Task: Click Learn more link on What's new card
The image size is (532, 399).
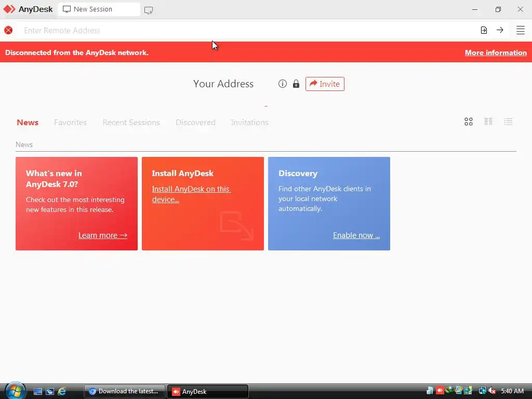Action: [103, 235]
